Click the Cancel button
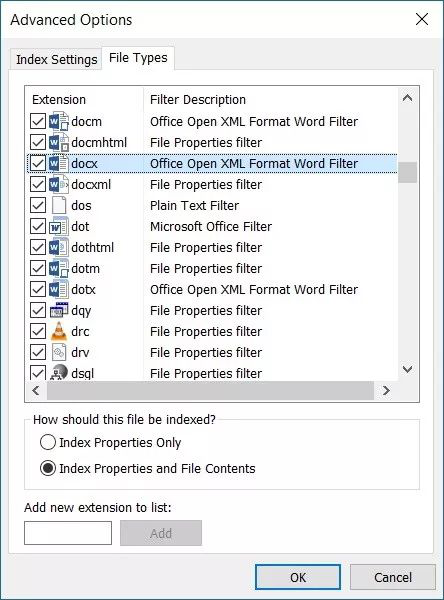The image size is (444, 600). click(393, 577)
